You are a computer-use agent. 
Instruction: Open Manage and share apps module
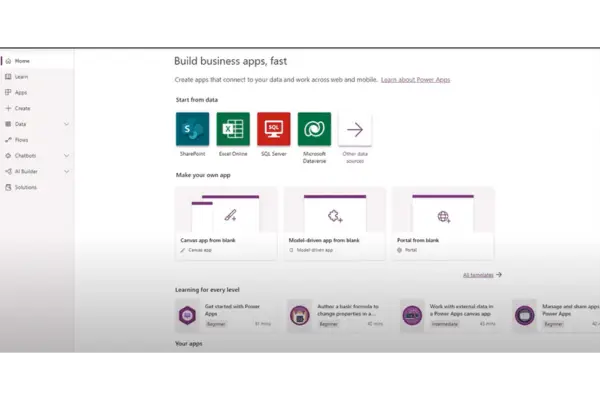556,315
